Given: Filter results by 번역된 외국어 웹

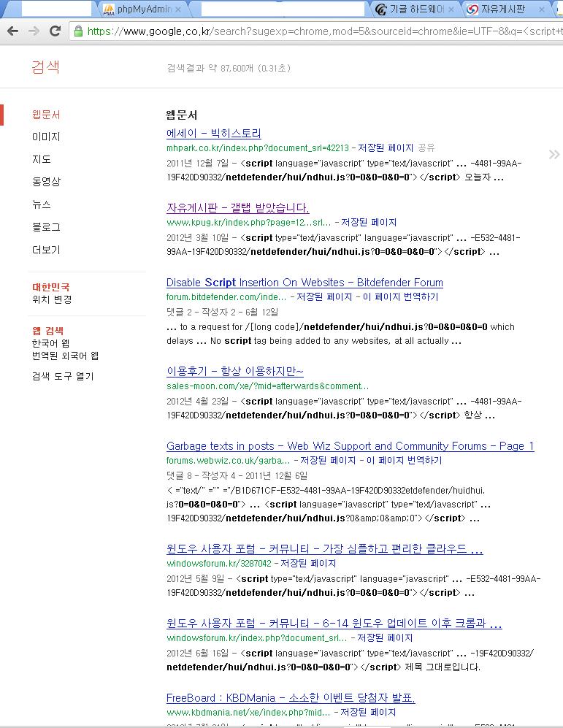Looking at the screenshot, I should pos(65,356).
